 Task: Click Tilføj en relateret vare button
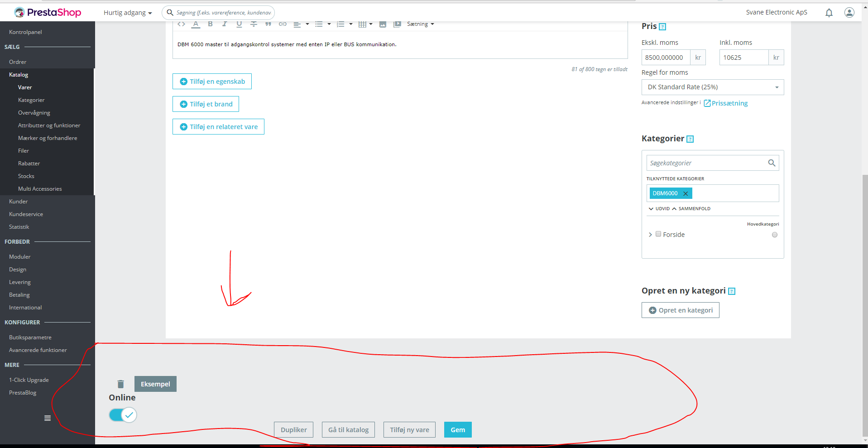pos(218,127)
